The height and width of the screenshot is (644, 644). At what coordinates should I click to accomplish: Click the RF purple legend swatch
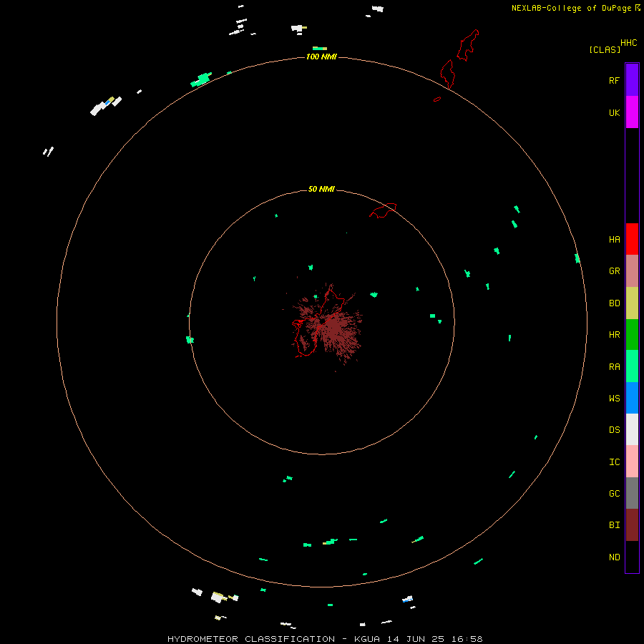click(632, 80)
